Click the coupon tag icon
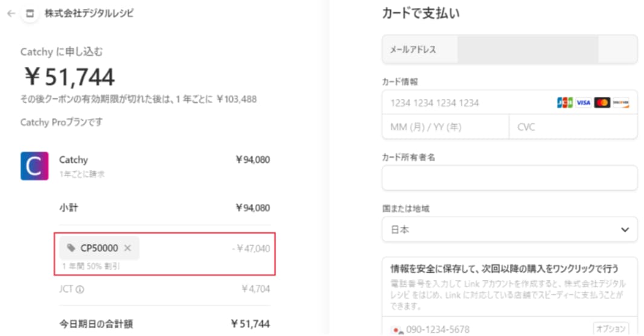The image size is (644, 336). pos(71,248)
